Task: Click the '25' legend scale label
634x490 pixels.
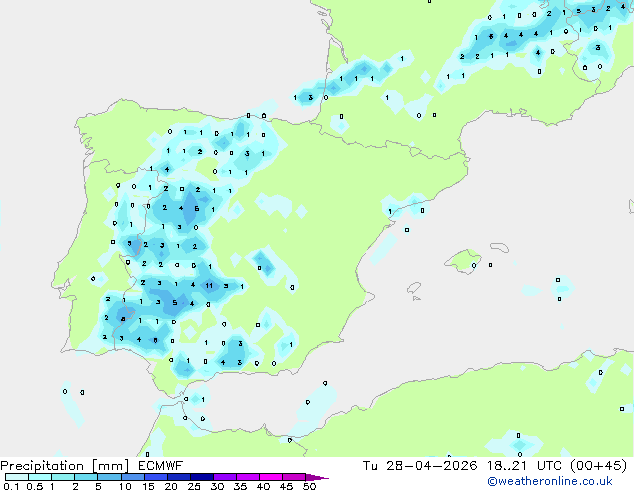Action: (x=194, y=486)
